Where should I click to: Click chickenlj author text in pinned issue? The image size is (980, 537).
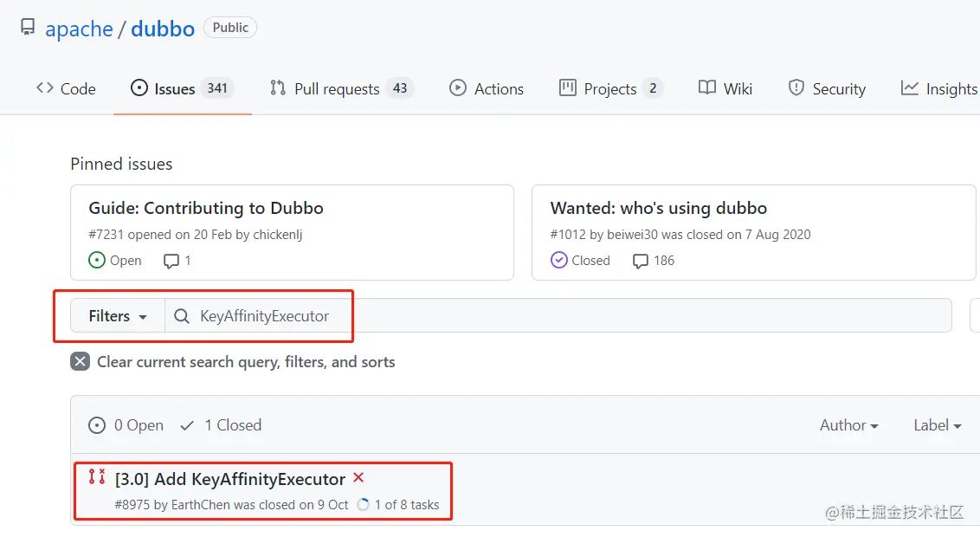pos(278,235)
